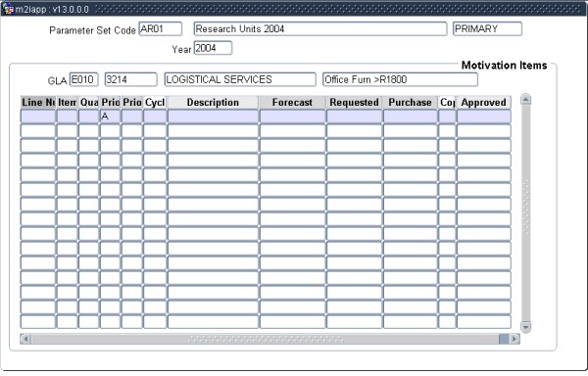Screen dimensions: 588x376
Task: Click the Priority cell containing A
Action: point(110,117)
